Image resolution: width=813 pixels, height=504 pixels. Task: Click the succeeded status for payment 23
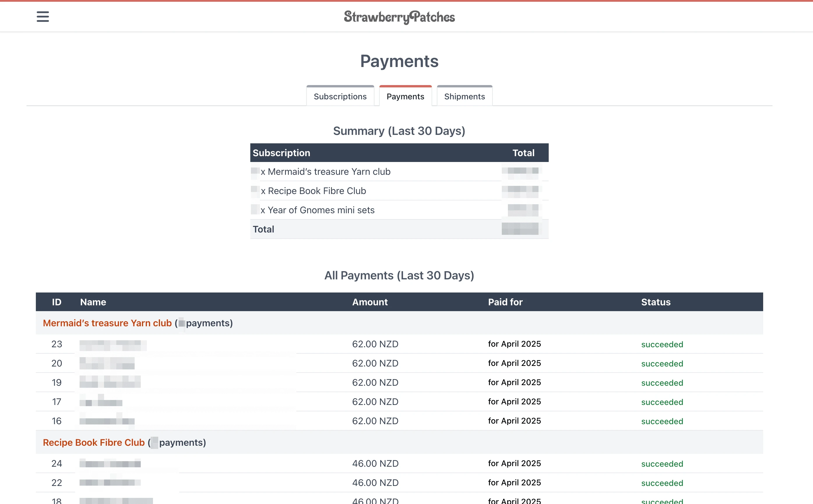pos(662,344)
